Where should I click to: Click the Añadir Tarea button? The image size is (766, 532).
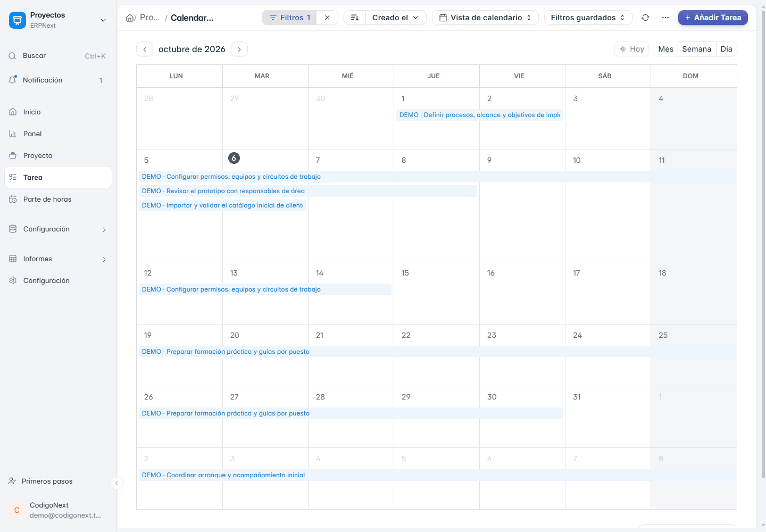point(713,18)
